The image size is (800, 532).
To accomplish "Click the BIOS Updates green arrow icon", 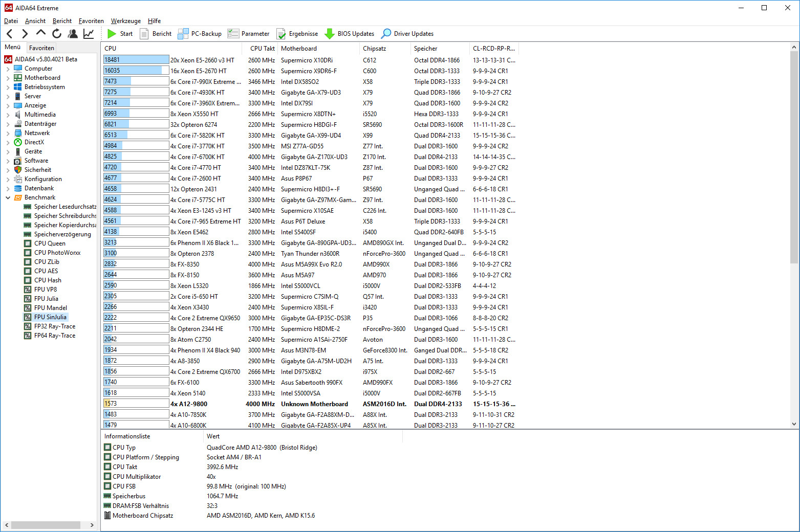I will point(330,34).
